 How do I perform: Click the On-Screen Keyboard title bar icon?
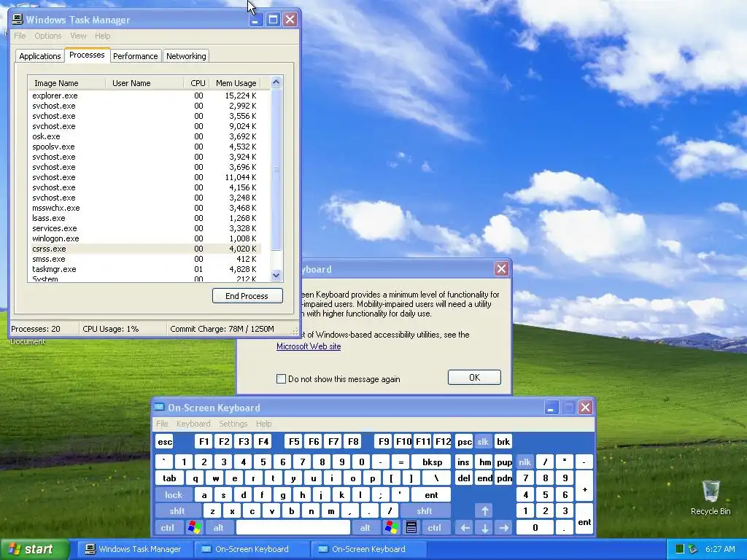pos(159,408)
